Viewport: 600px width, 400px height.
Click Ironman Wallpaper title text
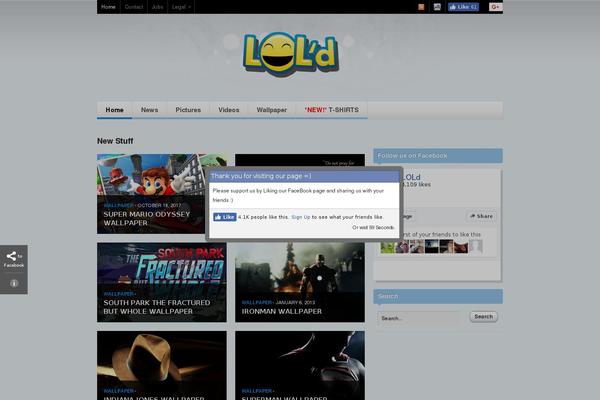pos(282,312)
